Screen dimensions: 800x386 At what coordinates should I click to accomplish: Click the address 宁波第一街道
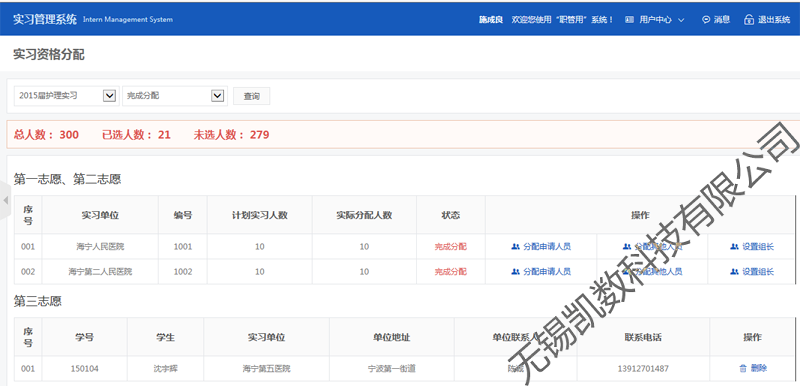(391, 368)
